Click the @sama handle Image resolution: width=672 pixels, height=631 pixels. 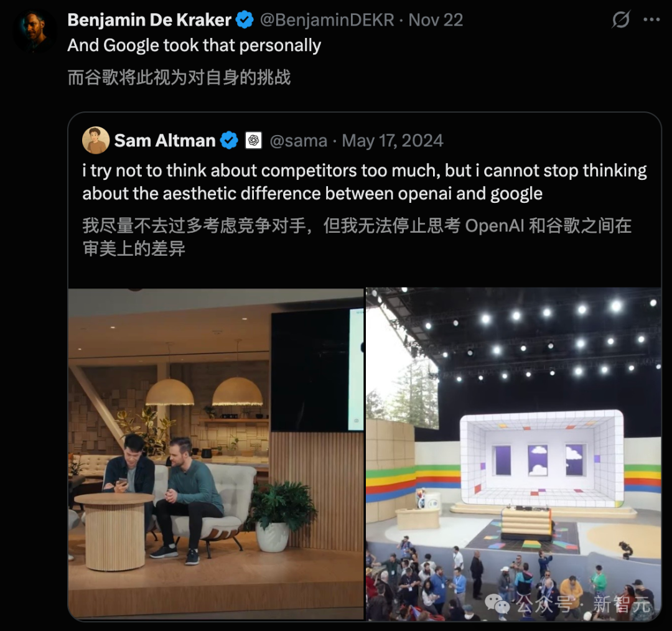(298, 141)
